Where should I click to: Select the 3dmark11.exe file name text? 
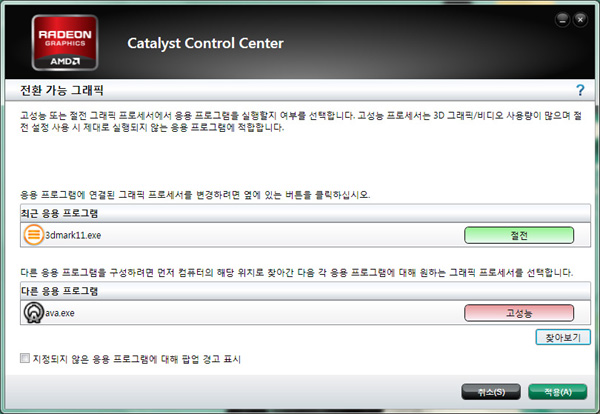point(73,235)
